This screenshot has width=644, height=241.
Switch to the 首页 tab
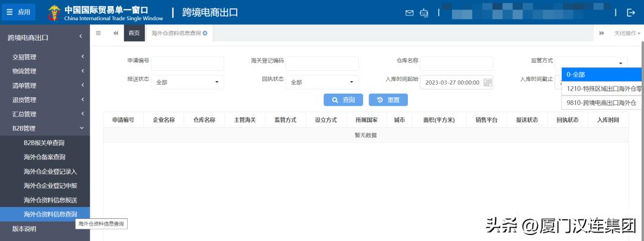point(134,33)
